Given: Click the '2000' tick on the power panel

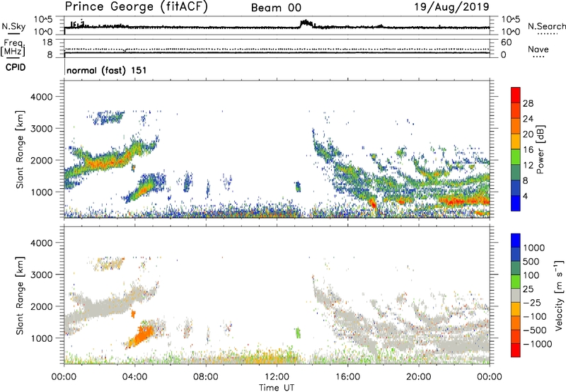Looking at the screenshot, I should (x=42, y=160).
